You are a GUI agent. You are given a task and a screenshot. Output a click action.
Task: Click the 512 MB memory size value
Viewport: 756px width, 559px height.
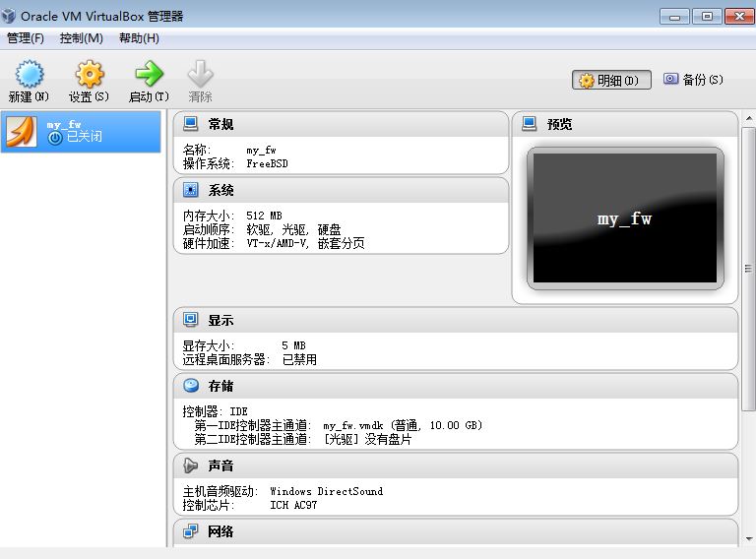click(x=264, y=216)
